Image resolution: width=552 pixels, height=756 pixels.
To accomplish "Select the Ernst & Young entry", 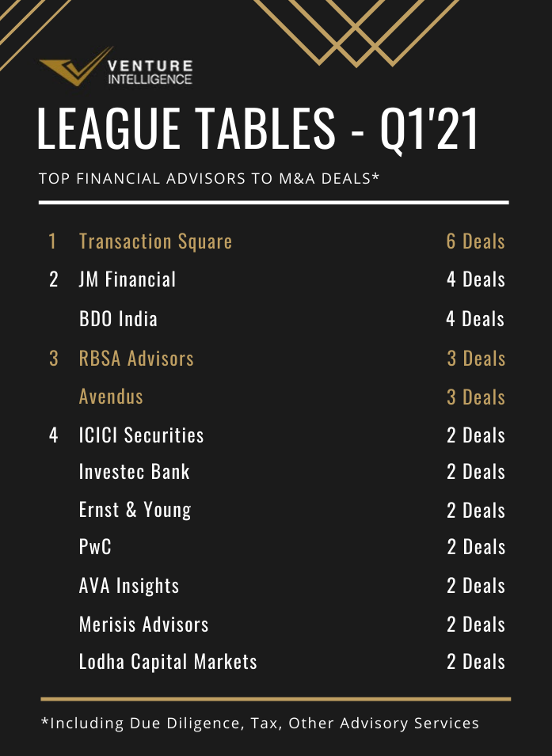I will pyautogui.click(x=135, y=510).
